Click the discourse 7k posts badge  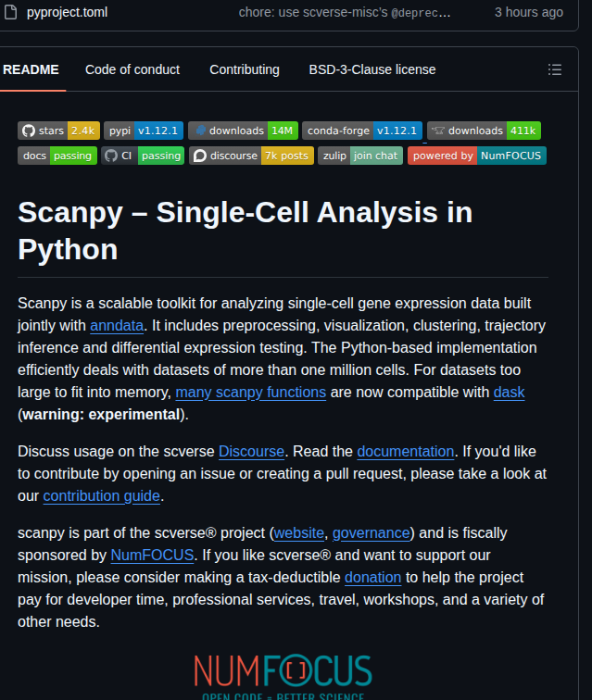click(251, 156)
